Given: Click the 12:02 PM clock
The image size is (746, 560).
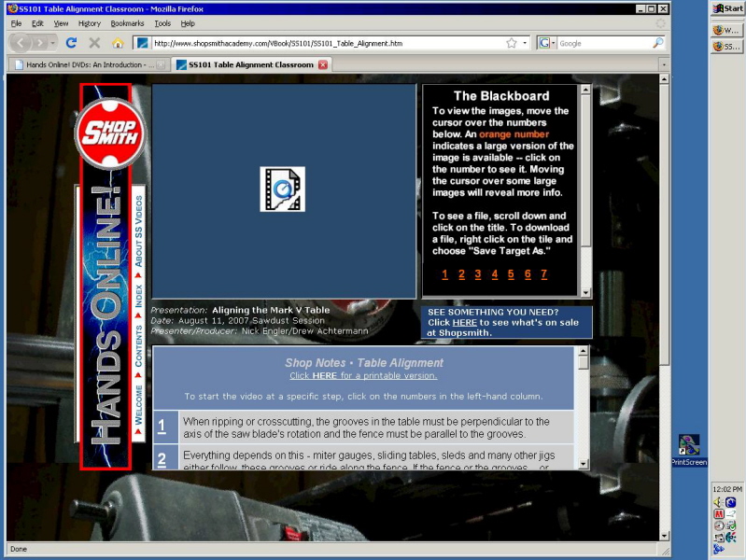Looking at the screenshot, I should click(727, 489).
